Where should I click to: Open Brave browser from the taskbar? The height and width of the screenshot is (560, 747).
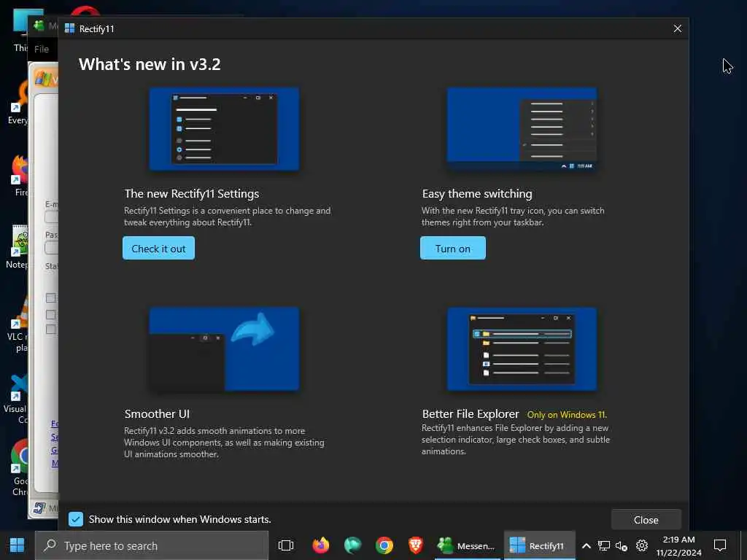pos(415,545)
